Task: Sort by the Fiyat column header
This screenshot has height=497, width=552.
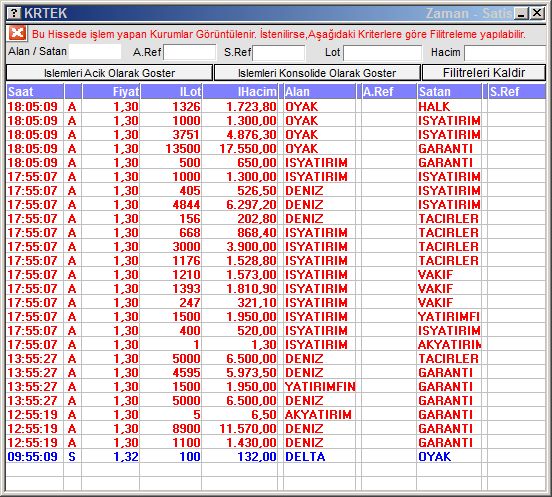Action: 111,92
